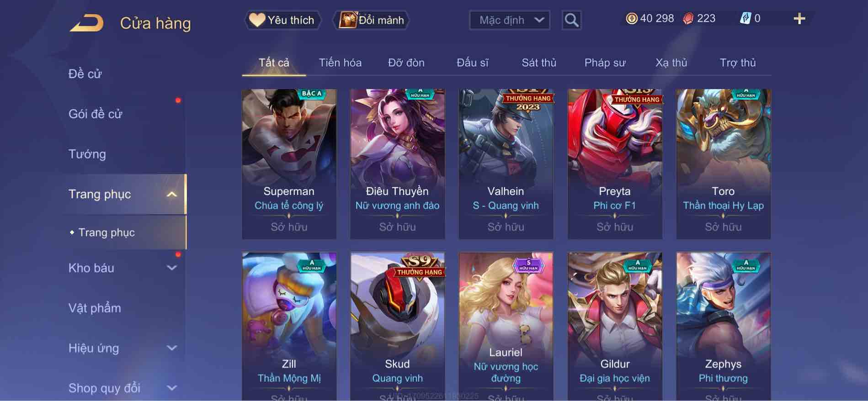Open the Mặc định sort dropdown
868x401 pixels.
(510, 20)
